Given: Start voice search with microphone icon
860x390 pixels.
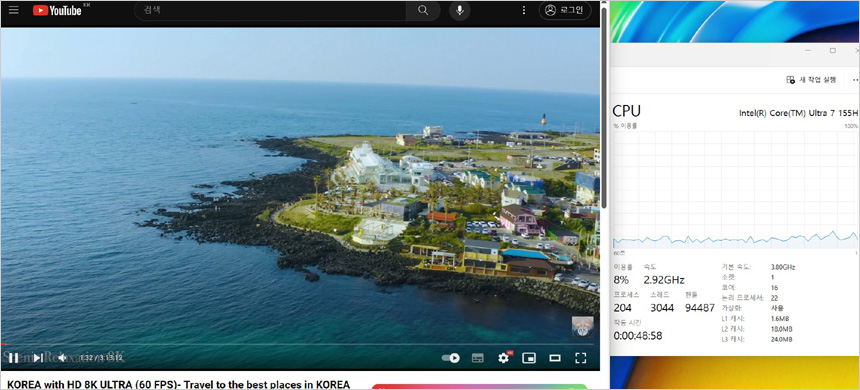Looking at the screenshot, I should pos(460,10).
